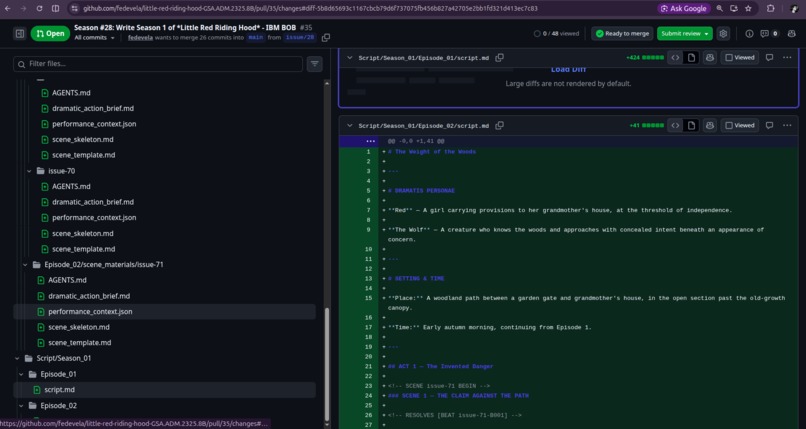The width and height of the screenshot is (806, 429).
Task: Open performance_context.json inside issue-70
Action: pyautogui.click(x=94, y=218)
